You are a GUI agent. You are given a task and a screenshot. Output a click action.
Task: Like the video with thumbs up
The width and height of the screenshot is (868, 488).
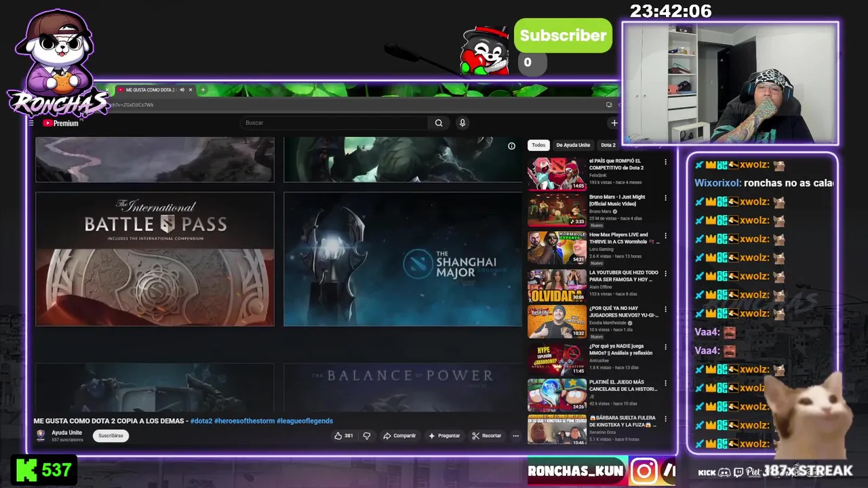[x=344, y=436]
